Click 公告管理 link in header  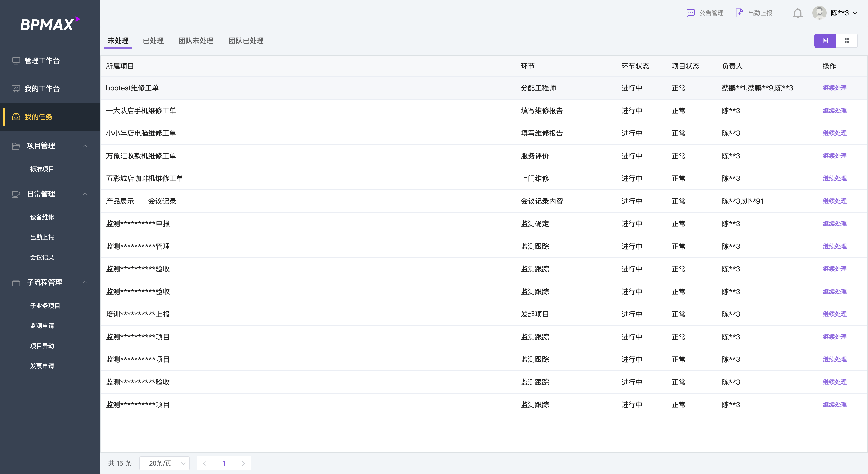(x=711, y=13)
